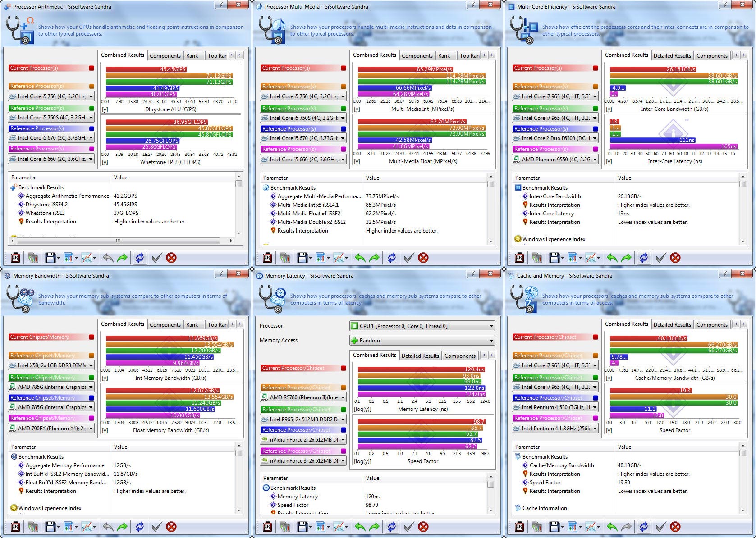Image resolution: width=756 pixels, height=538 pixels.
Task: Click the refresh icon in Multi-Core Efficiency toolbar
Action: tap(644, 258)
